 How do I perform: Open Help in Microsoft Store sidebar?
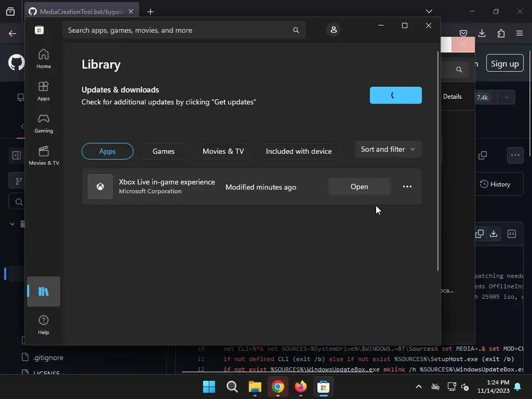coord(44,325)
